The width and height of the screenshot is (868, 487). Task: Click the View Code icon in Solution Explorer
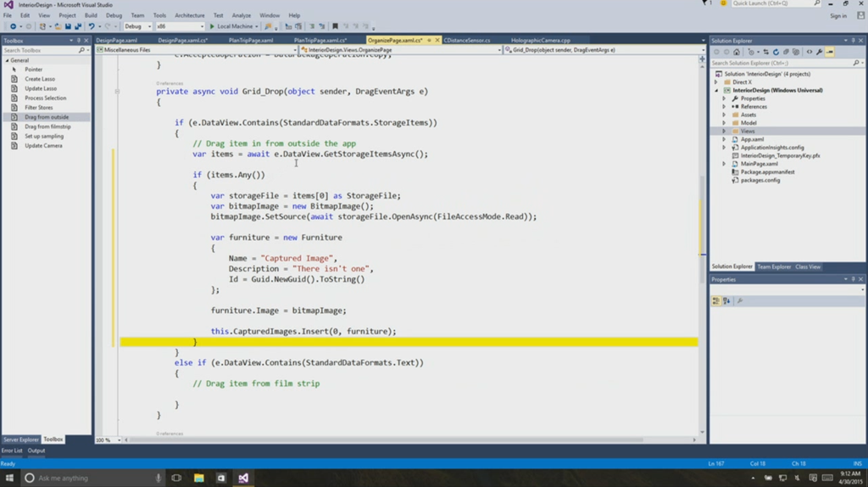(x=810, y=52)
